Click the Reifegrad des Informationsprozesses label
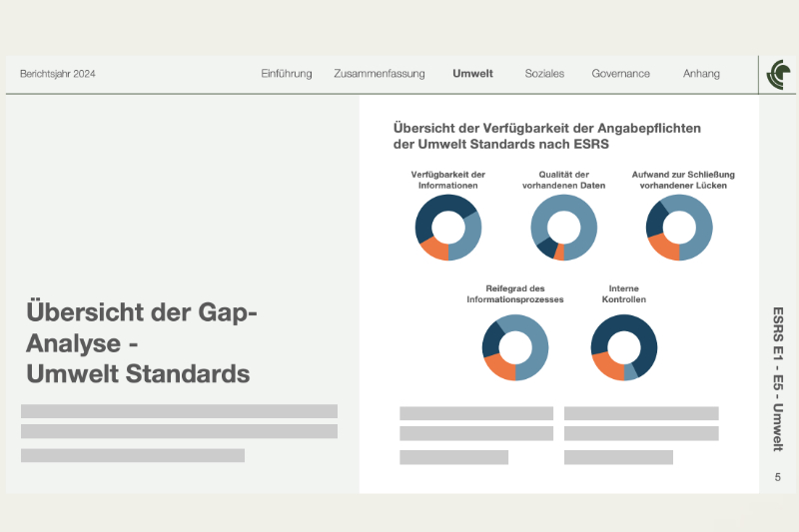799x532 pixels. click(515, 293)
